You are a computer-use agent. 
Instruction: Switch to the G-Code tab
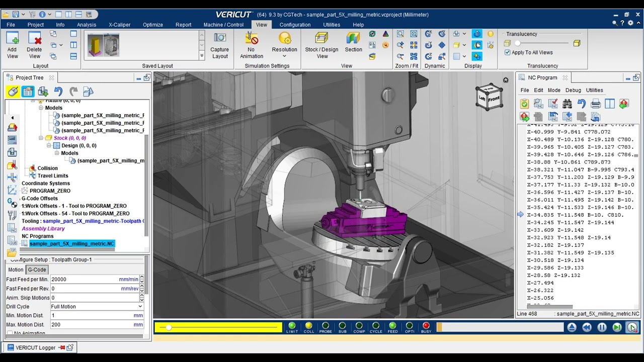coord(37,269)
